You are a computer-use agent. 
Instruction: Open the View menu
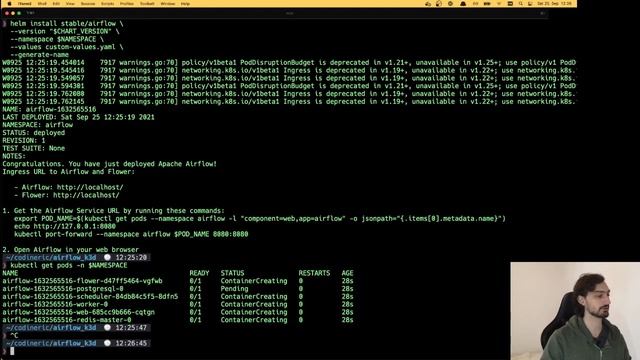70,4
